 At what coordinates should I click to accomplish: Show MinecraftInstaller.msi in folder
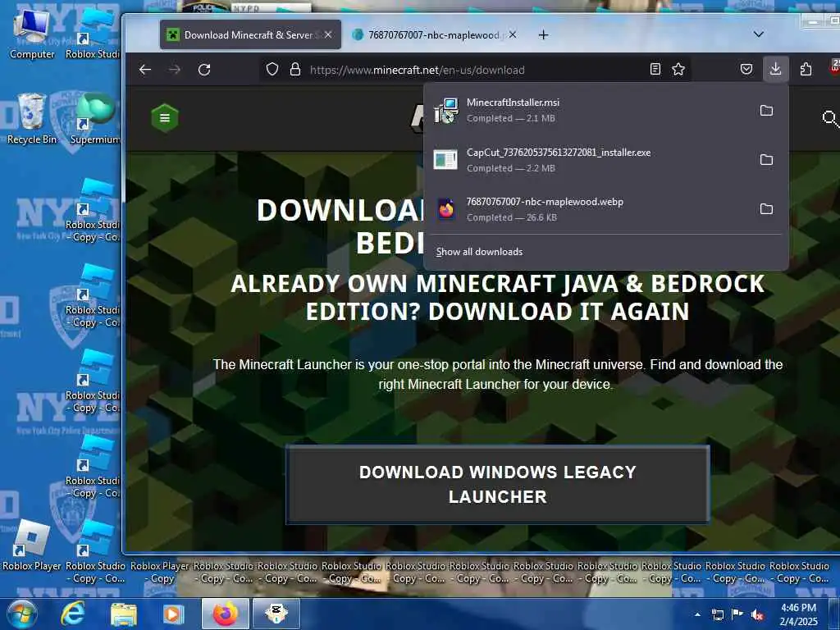tap(767, 111)
